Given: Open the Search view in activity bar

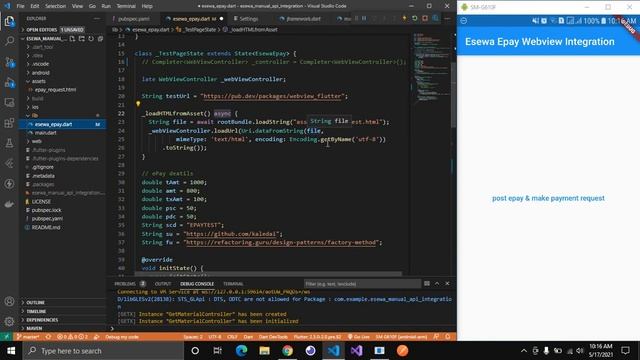Looking at the screenshot, I should (x=9, y=41).
